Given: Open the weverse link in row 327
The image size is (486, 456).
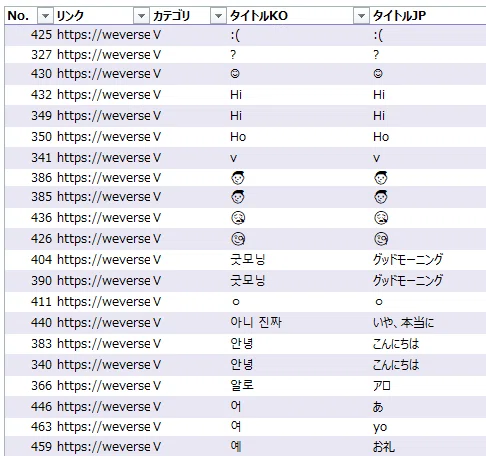Looking at the screenshot, I should pos(104,55).
